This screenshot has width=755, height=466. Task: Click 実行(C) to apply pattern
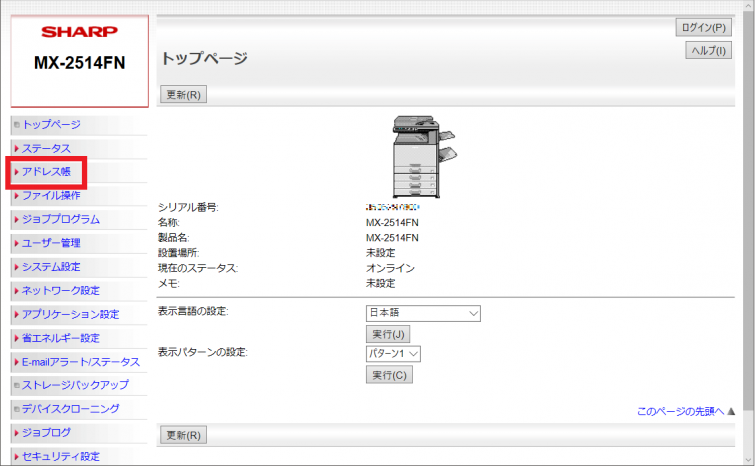click(x=389, y=375)
